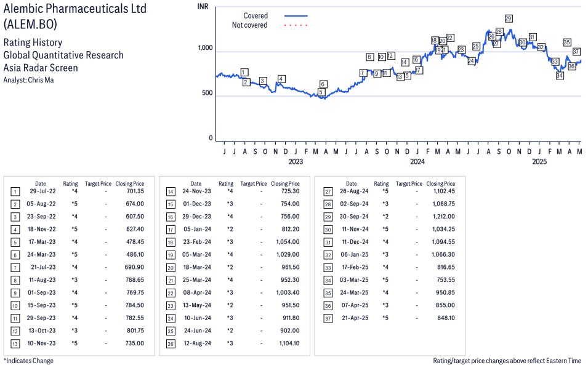Screen dimensions: 588x365
Task: Click closing price 1,003.40
Action: pos(288,292)
